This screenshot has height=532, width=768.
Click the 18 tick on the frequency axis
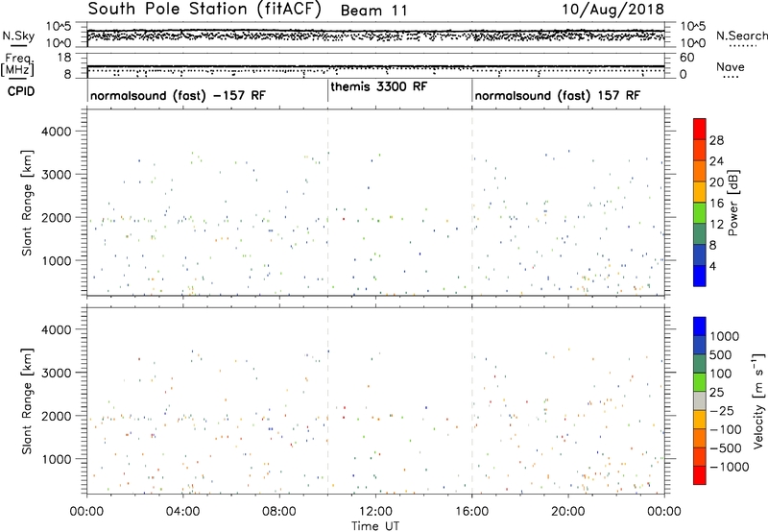[x=63, y=58]
